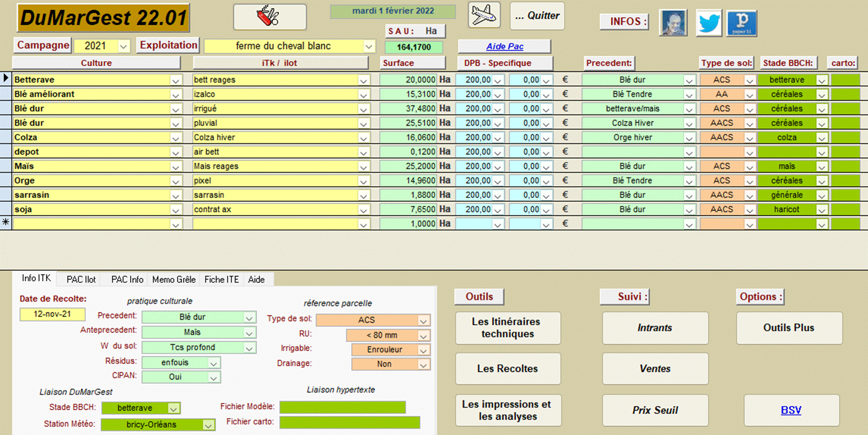Image resolution: width=868 pixels, height=435 pixels.
Task: Expand the Résidus enfouis dropdown
Action: (x=213, y=363)
